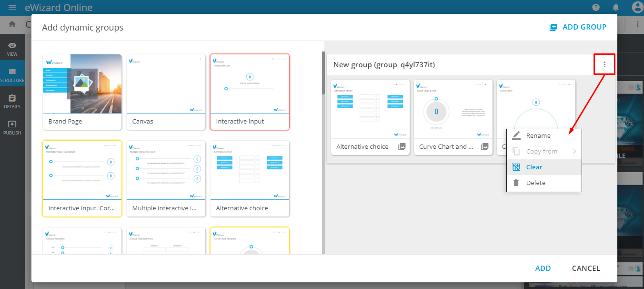Click the home icon in breadcrumb
The image size is (644, 289).
[12, 24]
